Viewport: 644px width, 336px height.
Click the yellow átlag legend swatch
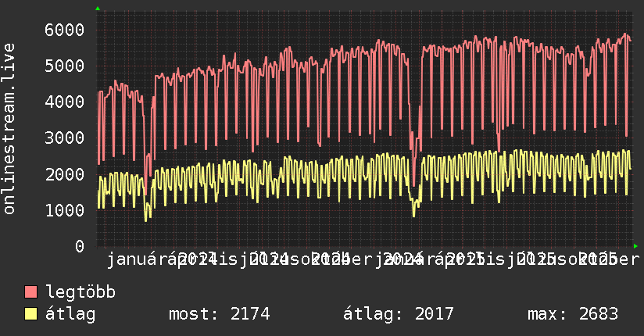30,313
